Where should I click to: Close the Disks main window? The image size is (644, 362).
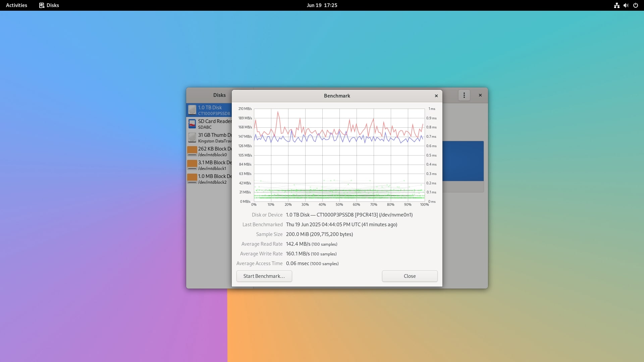point(480,95)
